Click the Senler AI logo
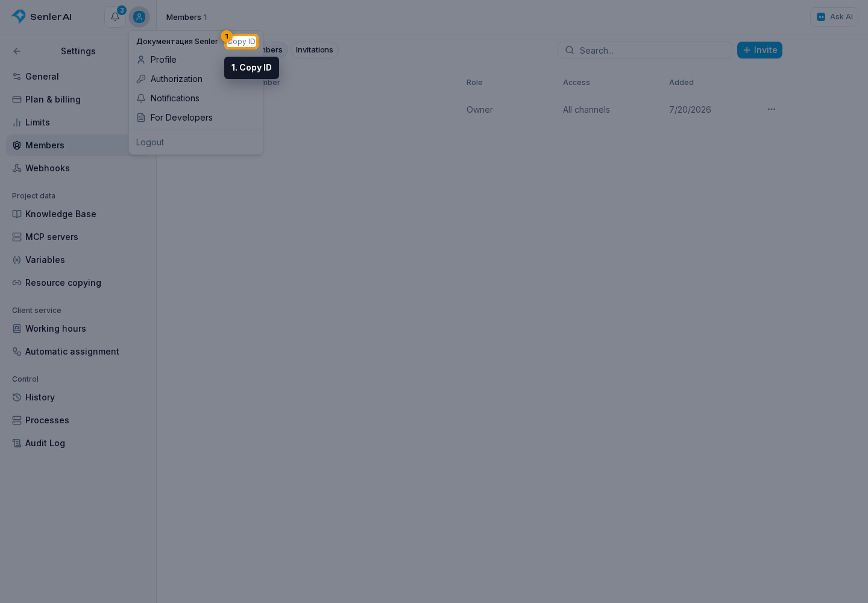The height and width of the screenshot is (603, 868). (42, 17)
